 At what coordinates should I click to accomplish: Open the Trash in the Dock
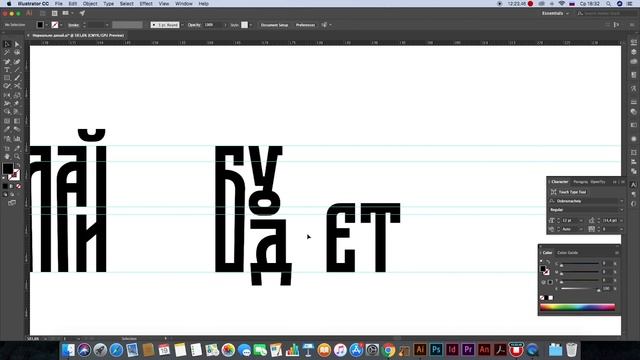pyautogui.click(x=571, y=350)
